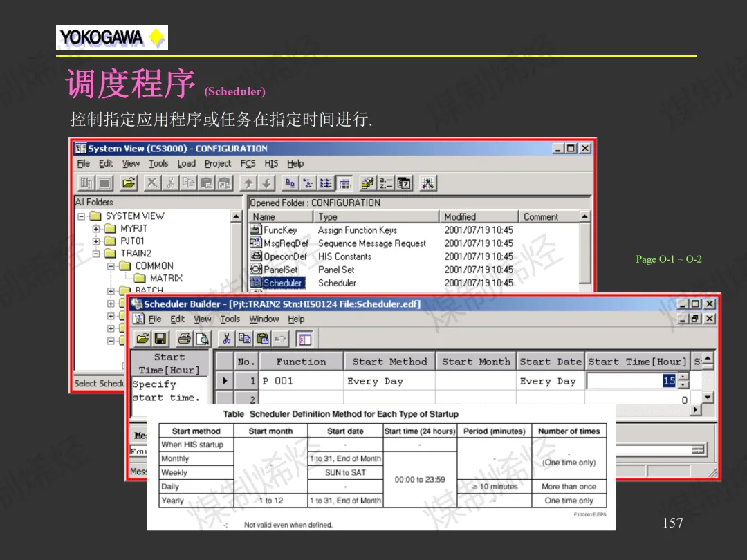The width and height of the screenshot is (747, 560).
Task: Click the Delete (X) icon in System View toolbar
Action: pyautogui.click(x=152, y=183)
